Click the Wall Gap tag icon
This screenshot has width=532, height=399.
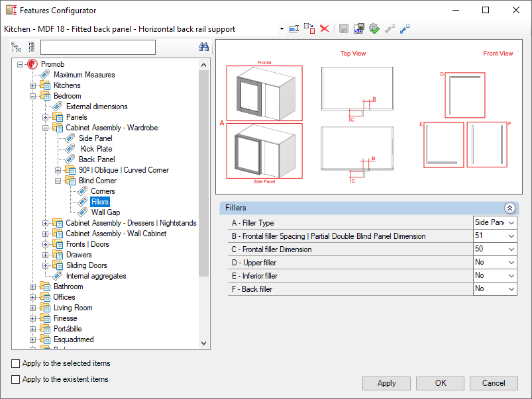coord(82,212)
